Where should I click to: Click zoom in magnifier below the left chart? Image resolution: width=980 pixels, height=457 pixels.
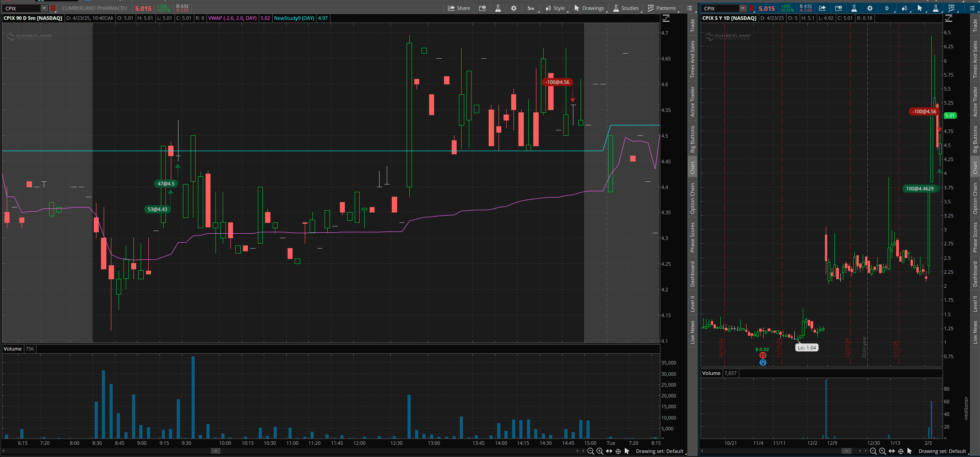point(600,451)
